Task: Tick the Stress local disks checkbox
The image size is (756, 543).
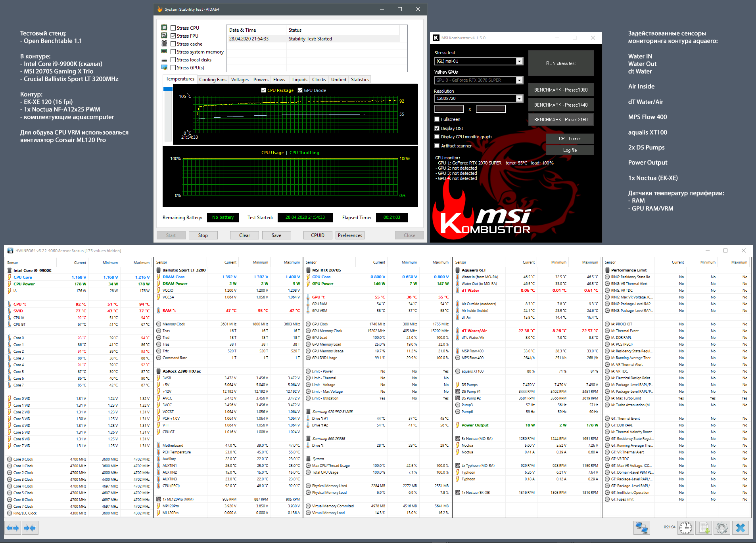Action: coord(173,59)
